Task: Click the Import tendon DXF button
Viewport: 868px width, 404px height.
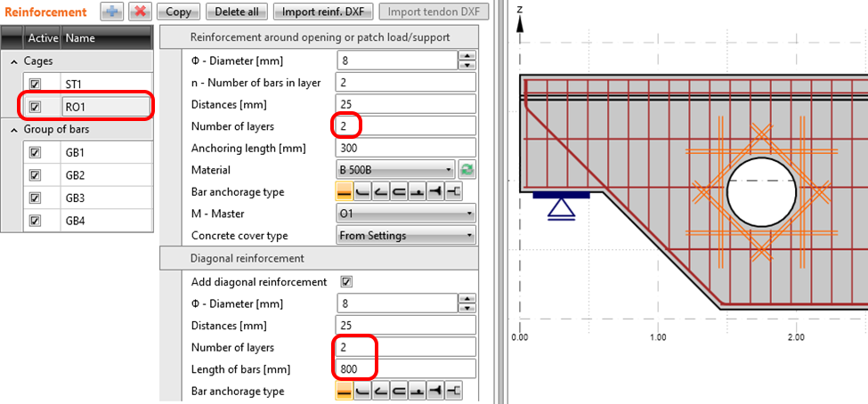Action: click(x=434, y=12)
